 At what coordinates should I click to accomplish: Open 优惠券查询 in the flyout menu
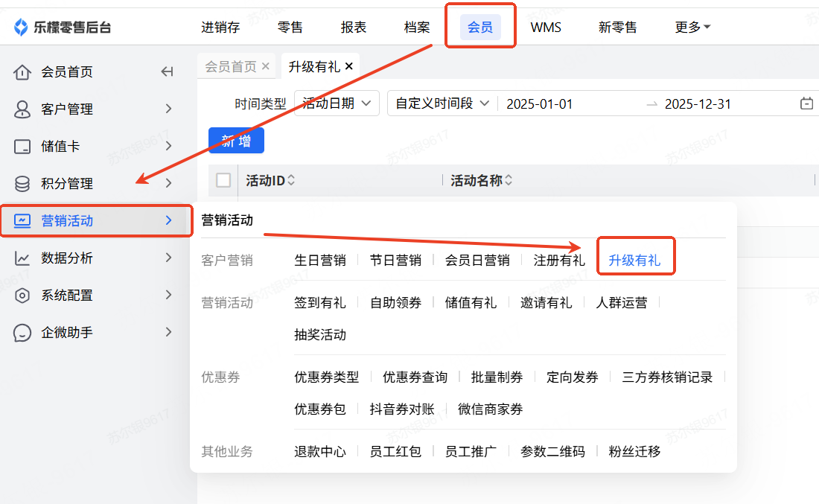(x=415, y=377)
